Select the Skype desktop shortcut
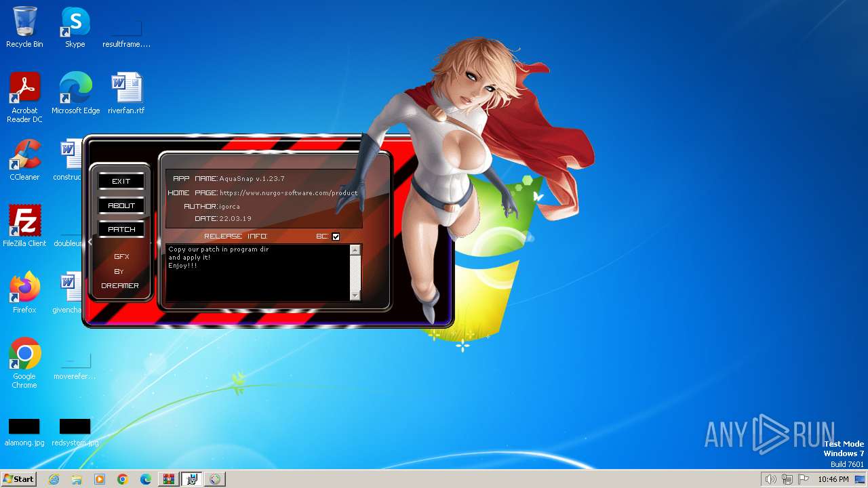Viewport: 868px width, 488px height. [75, 28]
